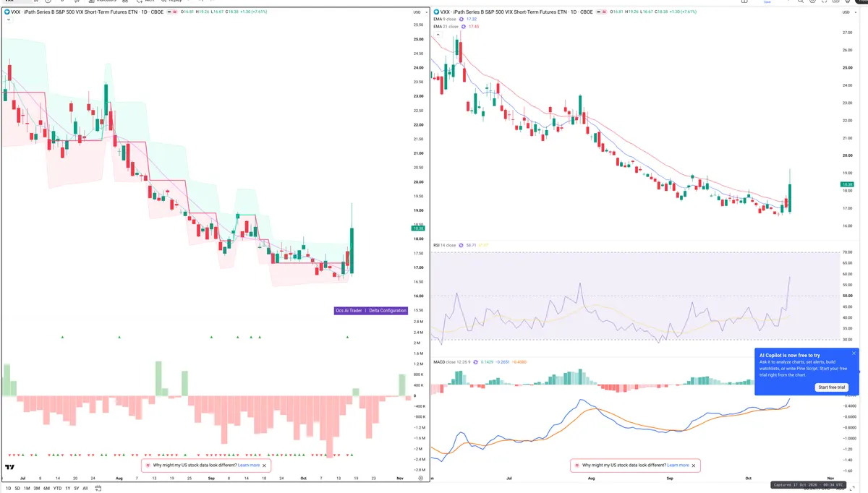Select the EMA 21 close legend
Screen dimensions: 868x493
click(446, 27)
